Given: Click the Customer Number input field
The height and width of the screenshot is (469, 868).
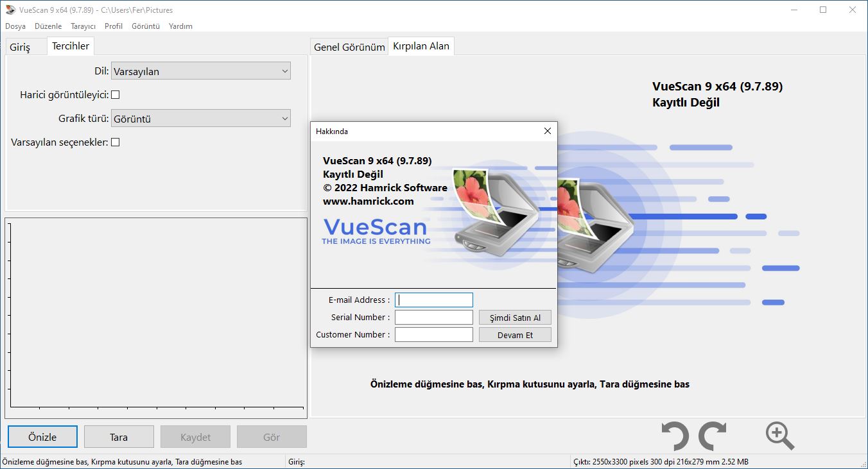Looking at the screenshot, I should coord(434,335).
